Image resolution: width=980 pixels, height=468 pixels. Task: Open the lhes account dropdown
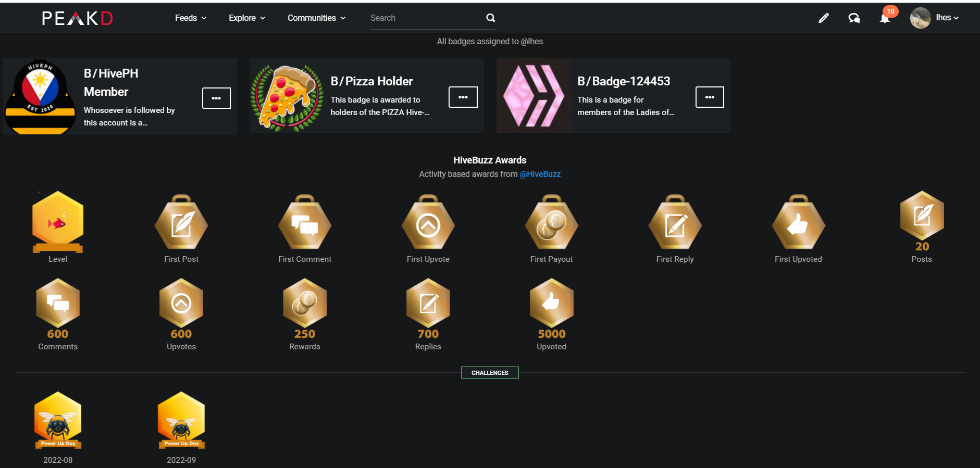point(947,18)
